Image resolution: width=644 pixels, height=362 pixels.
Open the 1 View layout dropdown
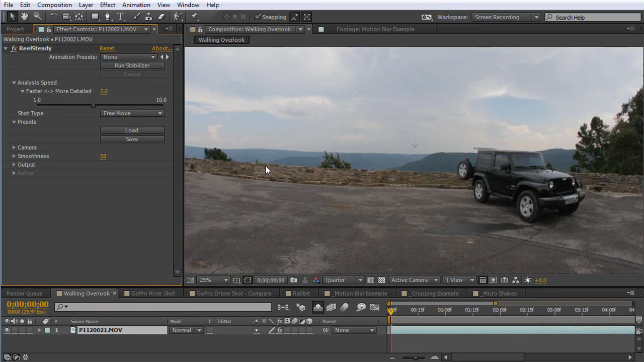pyautogui.click(x=459, y=280)
